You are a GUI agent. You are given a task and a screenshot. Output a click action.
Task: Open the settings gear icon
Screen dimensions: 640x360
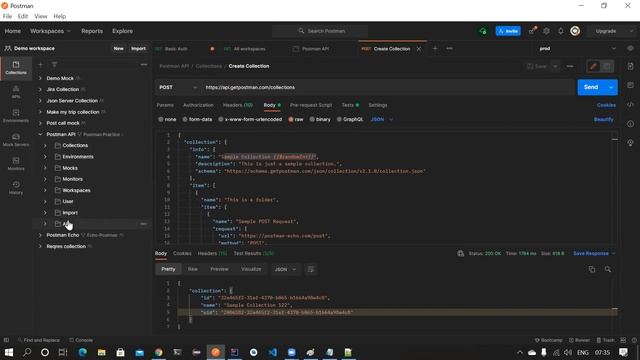[x=547, y=31]
